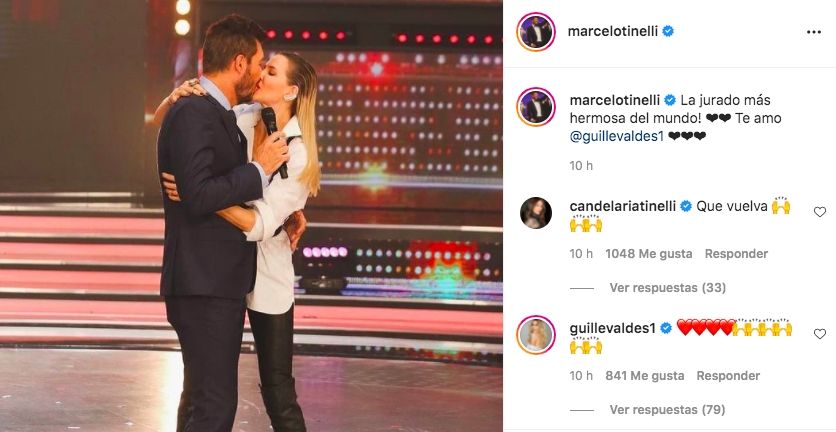
Task: View the 841 Me gusta likes list
Action: [645, 375]
